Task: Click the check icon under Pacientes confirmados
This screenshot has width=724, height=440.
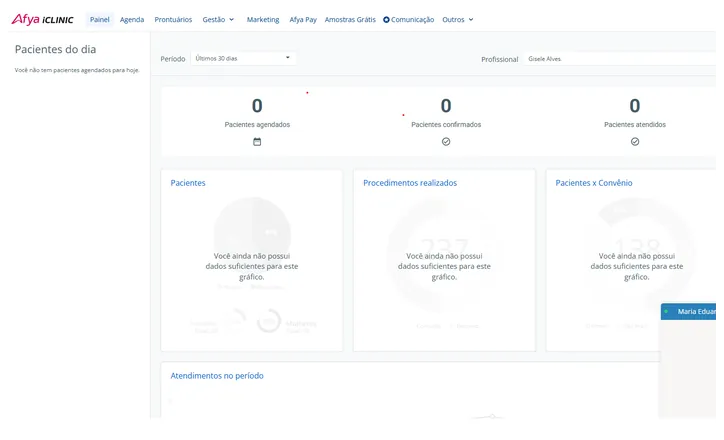Action: coord(446,142)
